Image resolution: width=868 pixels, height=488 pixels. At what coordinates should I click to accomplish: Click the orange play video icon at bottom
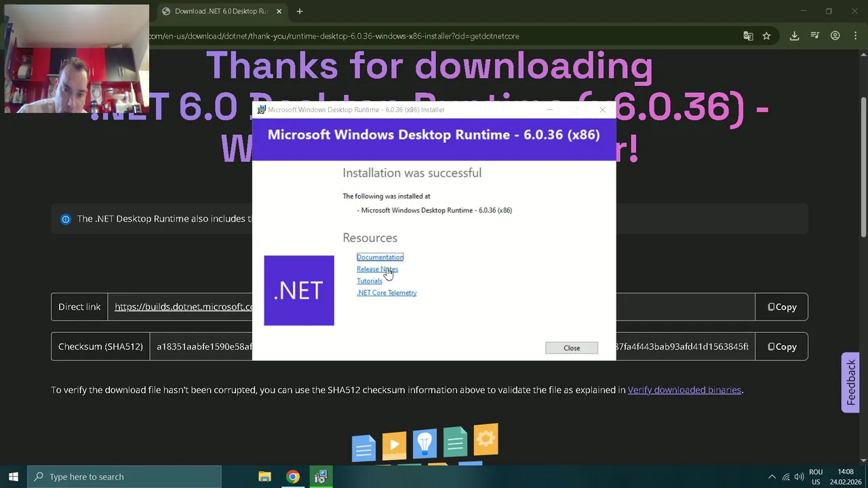394,445
